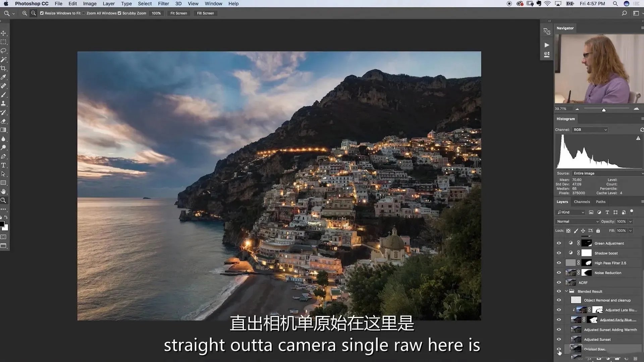Open the Normal blend mode dropdown
644x362 pixels.
coord(578,222)
